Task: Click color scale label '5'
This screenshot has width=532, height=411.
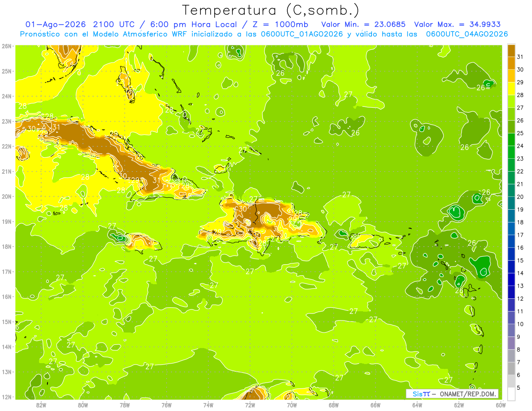Action: coord(519,388)
